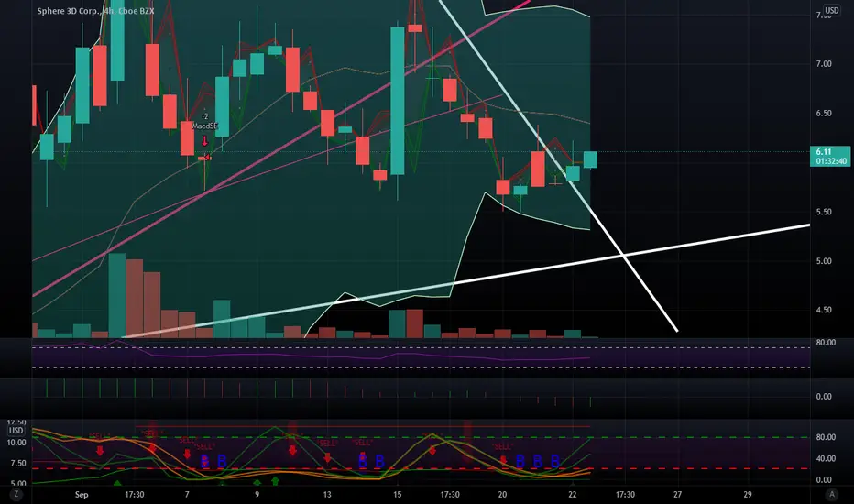Click the countdown timer 01:32:40 label
The height and width of the screenshot is (504, 854).
[832, 161]
